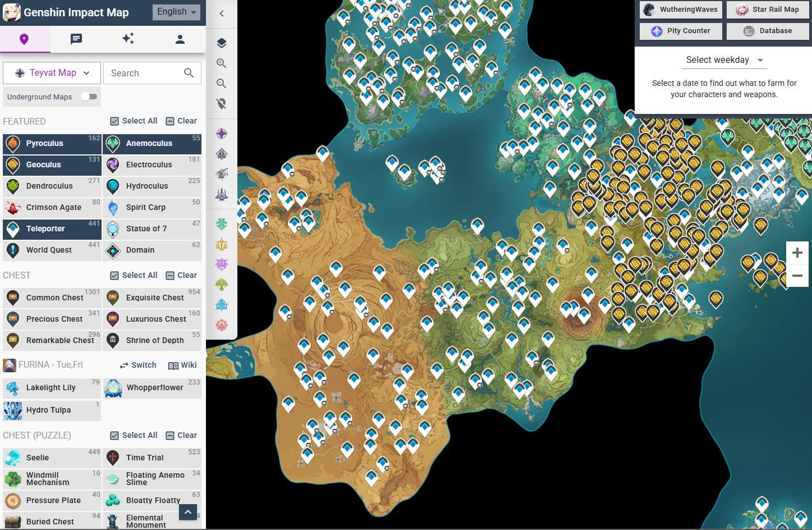Collapse the sidebar with the left chevron
The image size is (812, 530).
(x=222, y=13)
